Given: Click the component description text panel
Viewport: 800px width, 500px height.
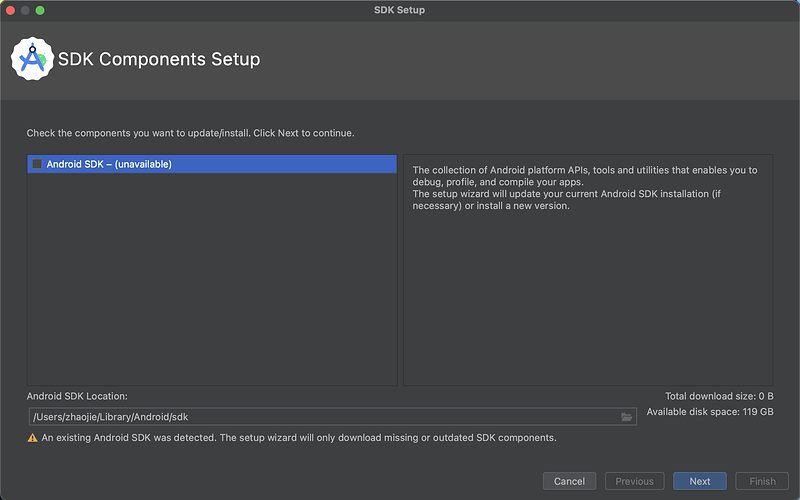Looking at the screenshot, I should click(588, 270).
